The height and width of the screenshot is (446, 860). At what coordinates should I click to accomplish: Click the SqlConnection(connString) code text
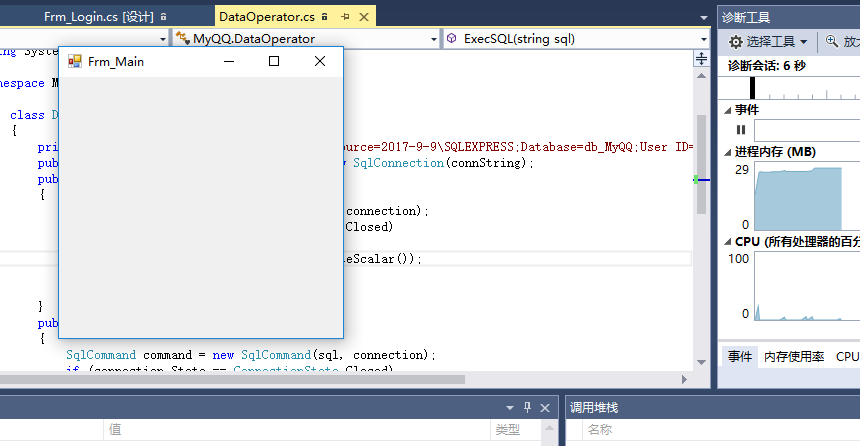(443, 163)
